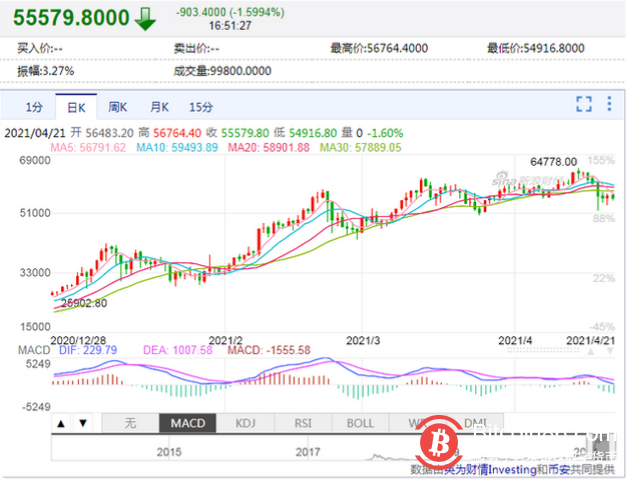Viewport: 633px width, 482px height.
Task: Open the three-dot more options menu
Action: 609,104
